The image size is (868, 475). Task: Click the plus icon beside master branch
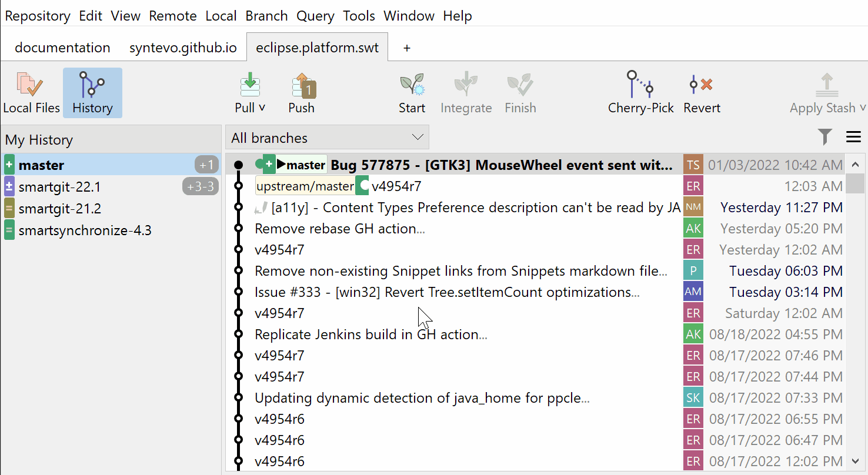point(9,165)
